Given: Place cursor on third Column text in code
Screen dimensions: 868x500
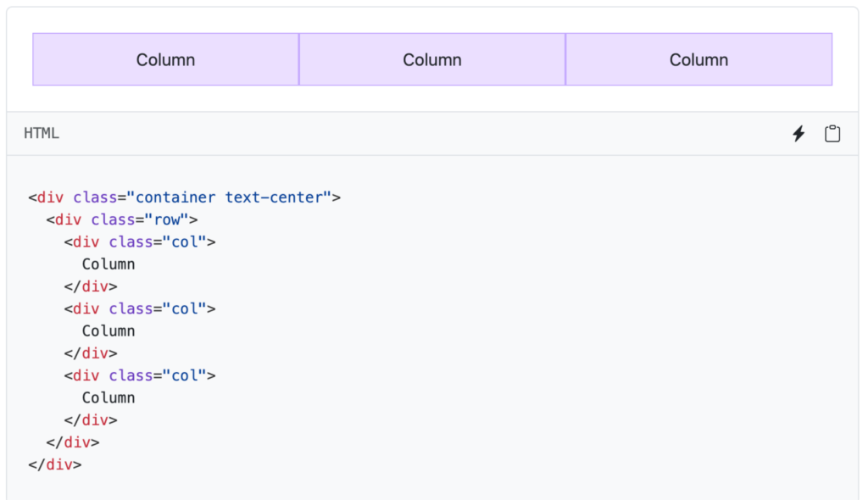Looking at the screenshot, I should [x=108, y=398].
